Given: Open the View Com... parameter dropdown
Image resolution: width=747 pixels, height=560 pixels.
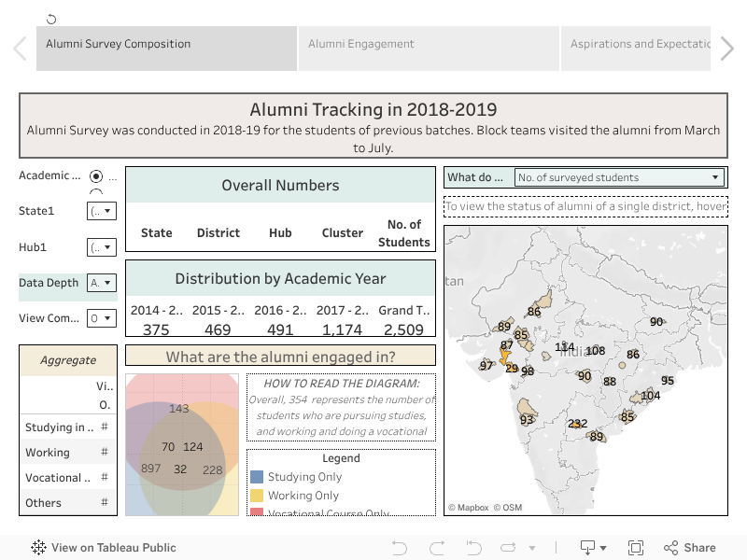Looking at the screenshot, I should coord(102,318).
